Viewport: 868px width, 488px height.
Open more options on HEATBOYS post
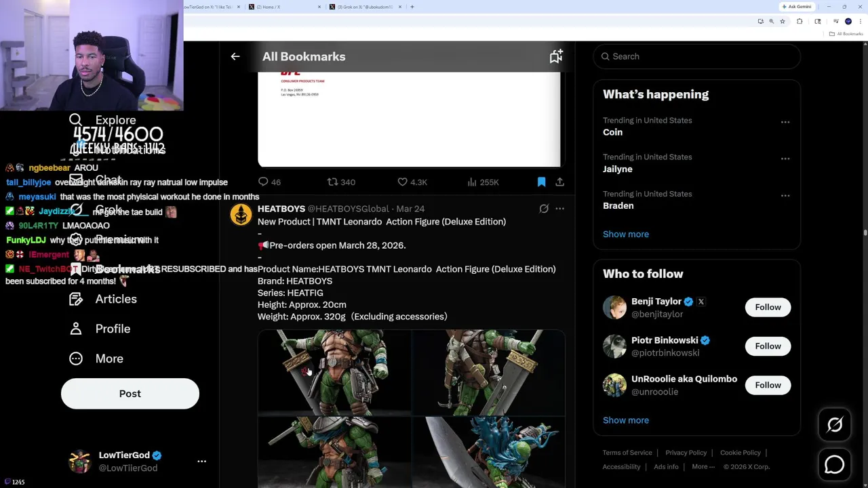click(x=559, y=209)
